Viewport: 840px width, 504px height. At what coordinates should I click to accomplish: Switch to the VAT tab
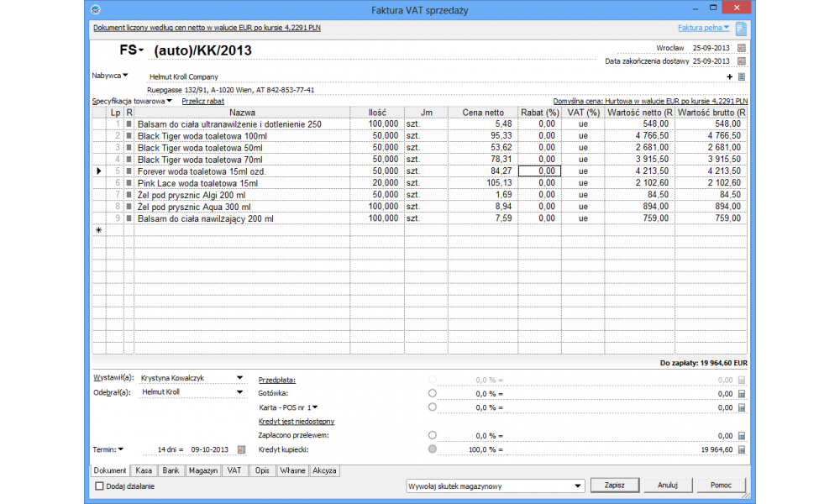(235, 471)
